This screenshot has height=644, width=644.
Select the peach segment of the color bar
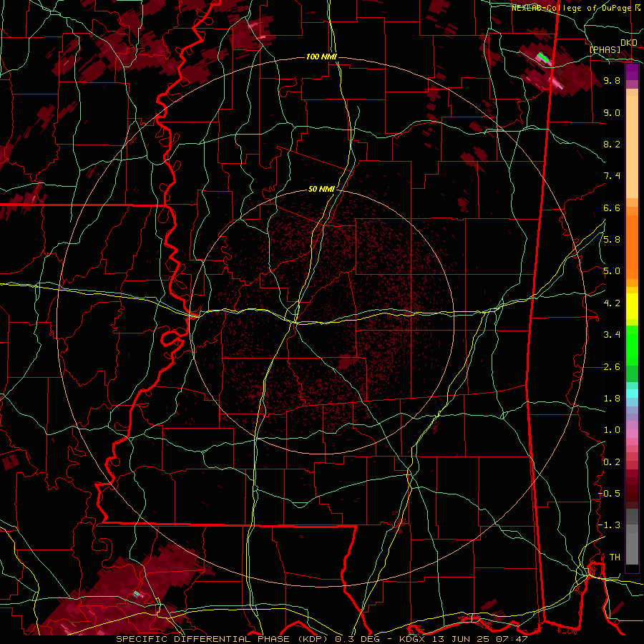(632, 147)
